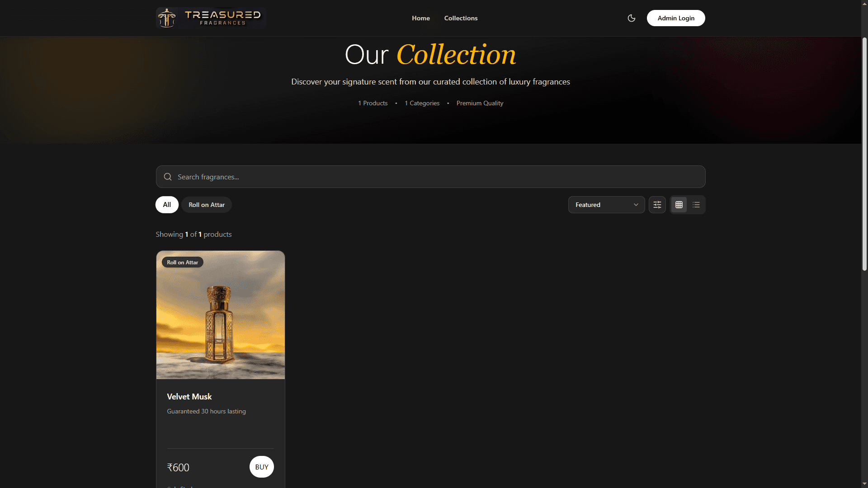The width and height of the screenshot is (868, 488).
Task: Select the Roll on Attar badge on product
Action: click(x=182, y=262)
